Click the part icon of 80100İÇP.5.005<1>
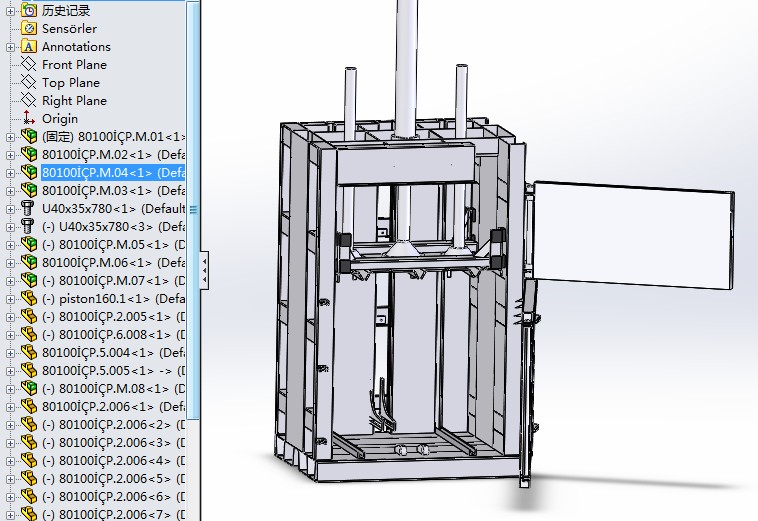The image size is (758, 521). tap(29, 371)
